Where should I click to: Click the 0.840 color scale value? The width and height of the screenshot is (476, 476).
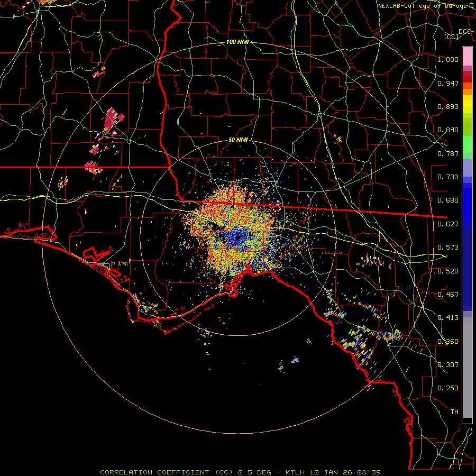(448, 130)
